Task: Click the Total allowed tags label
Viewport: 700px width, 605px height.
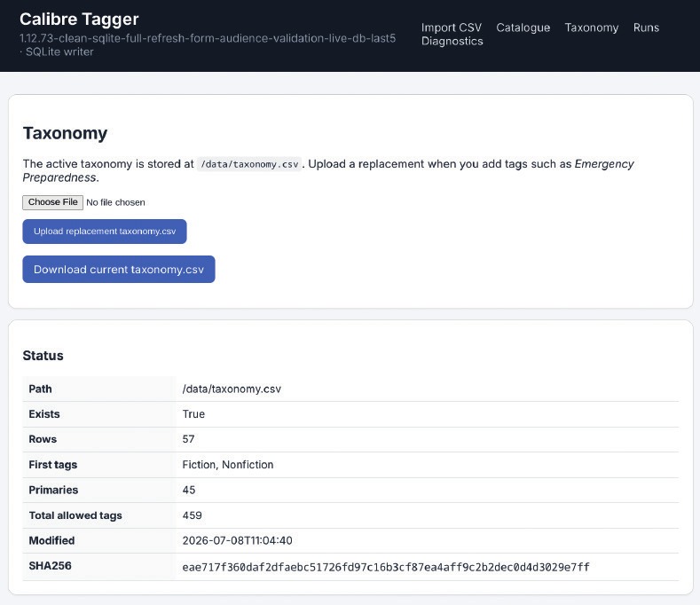Action: point(75,515)
